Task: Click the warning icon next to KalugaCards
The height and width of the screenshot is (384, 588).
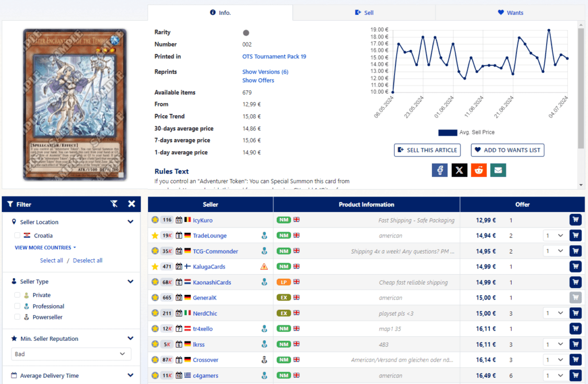Action: [x=264, y=267]
